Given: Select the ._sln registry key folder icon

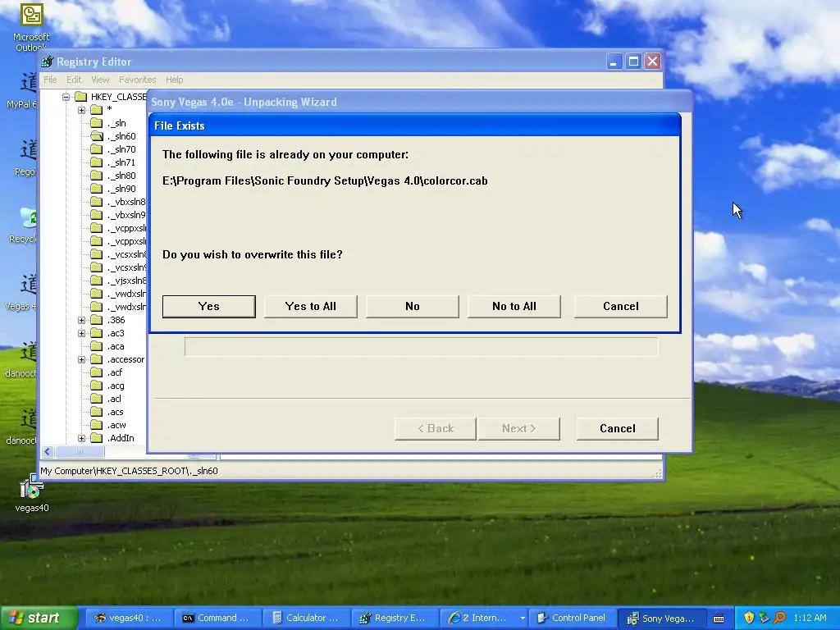Looking at the screenshot, I should coord(97,123).
